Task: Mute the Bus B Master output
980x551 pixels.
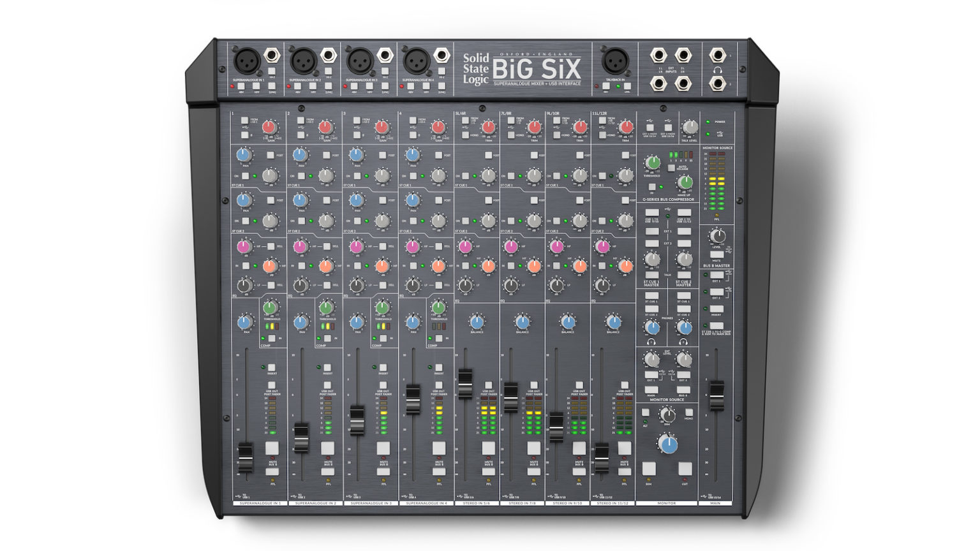Action: pyautogui.click(x=717, y=254)
